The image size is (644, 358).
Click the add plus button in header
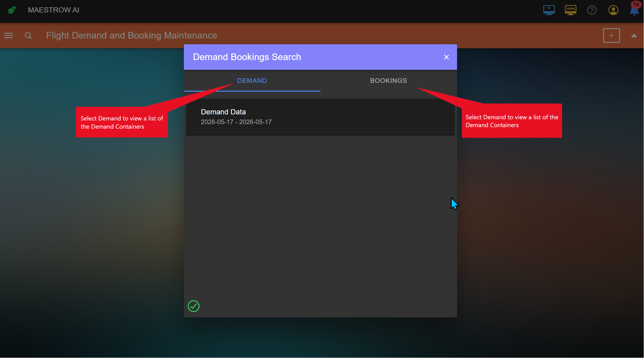coord(611,35)
